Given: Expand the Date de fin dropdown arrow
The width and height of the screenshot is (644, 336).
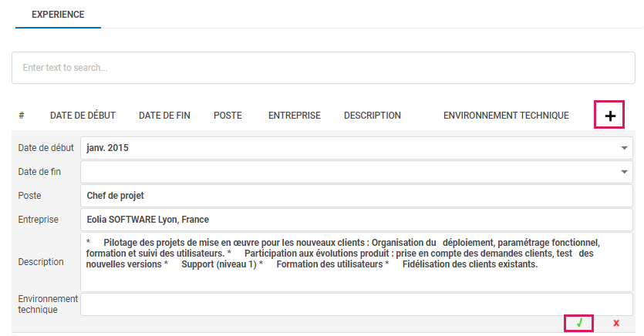Looking at the screenshot, I should tap(623, 172).
